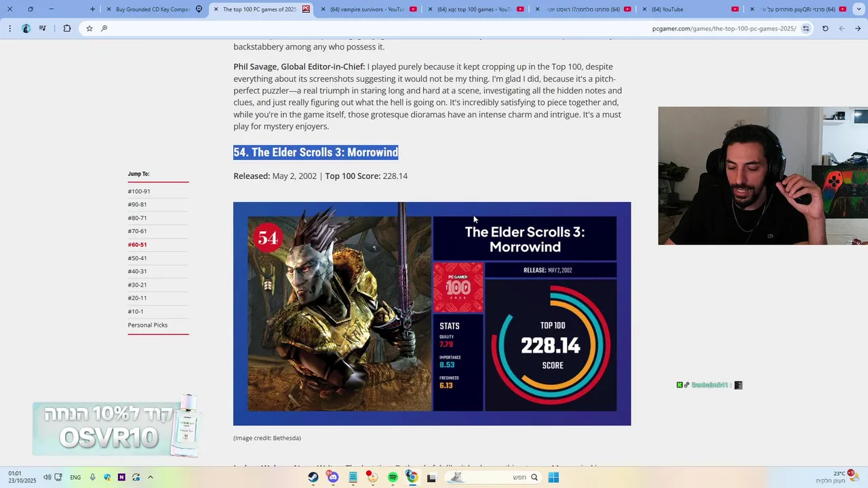
Task: Jump to #50-41 section
Action: click(x=137, y=258)
